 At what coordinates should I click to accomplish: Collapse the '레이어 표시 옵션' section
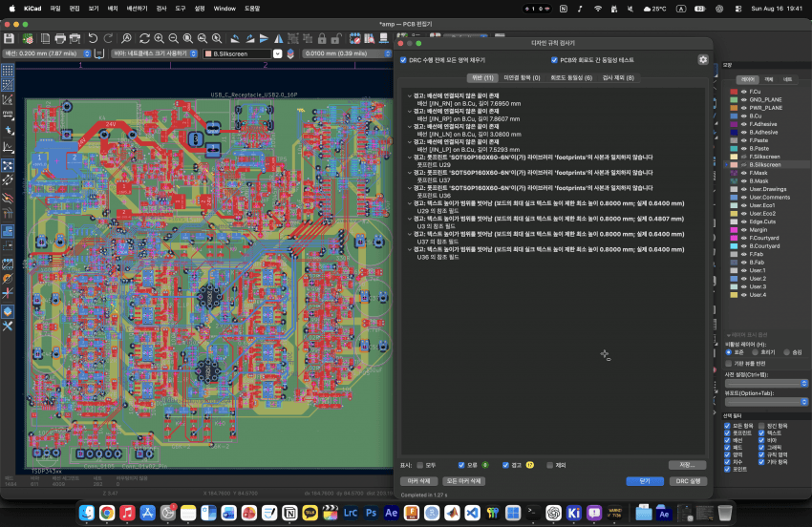pyautogui.click(x=728, y=335)
